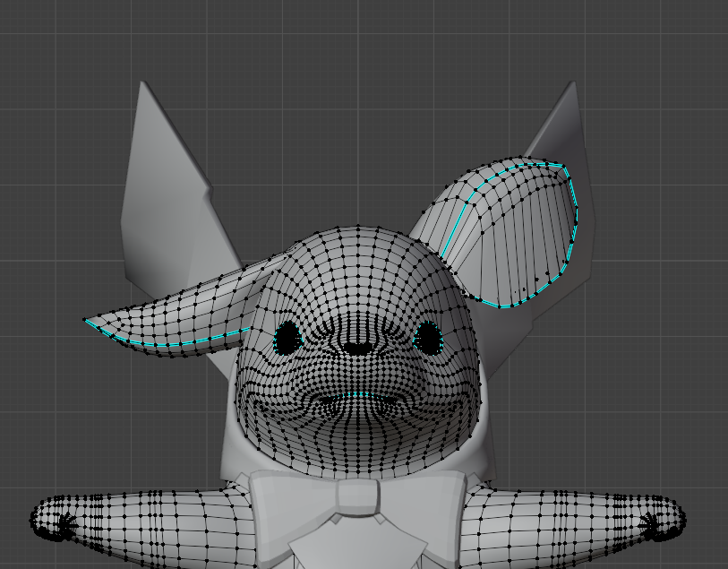Click the top vertex of the head dome
Image resolution: width=728 pixels, height=569 pixels.
pos(358,227)
